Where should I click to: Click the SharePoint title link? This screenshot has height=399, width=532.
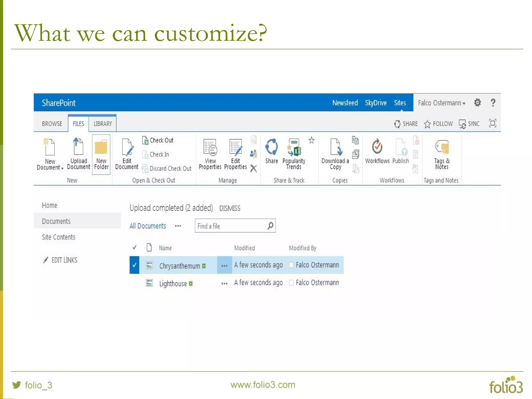click(x=59, y=103)
